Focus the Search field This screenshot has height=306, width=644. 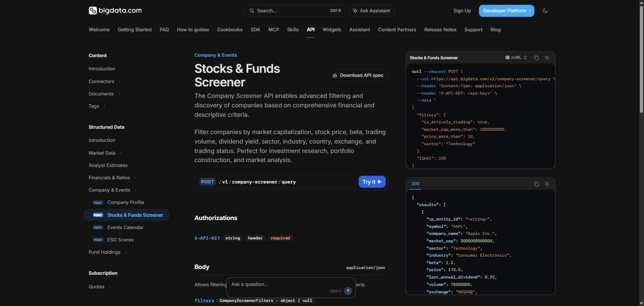point(294,11)
